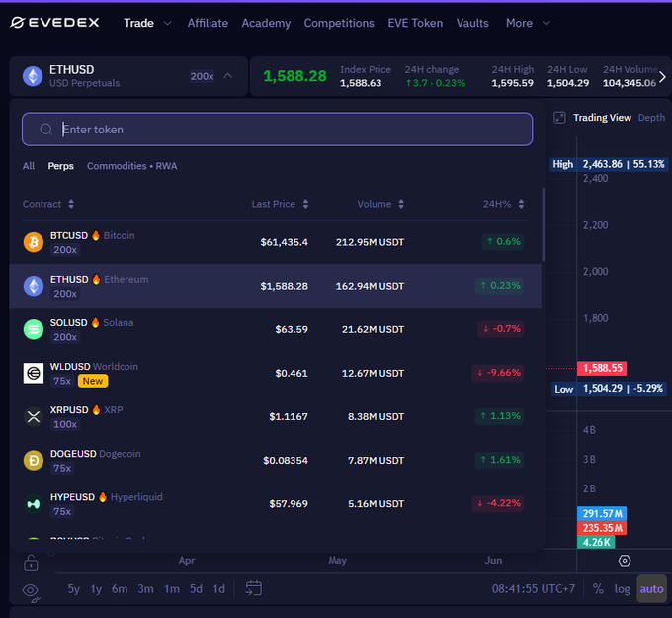Click the XRP coin icon

(34, 416)
